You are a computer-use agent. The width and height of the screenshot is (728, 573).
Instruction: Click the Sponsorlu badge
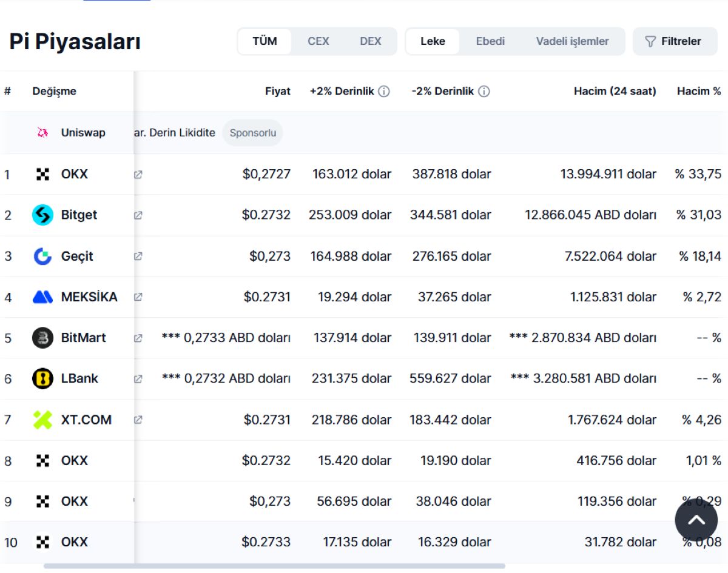click(x=252, y=133)
